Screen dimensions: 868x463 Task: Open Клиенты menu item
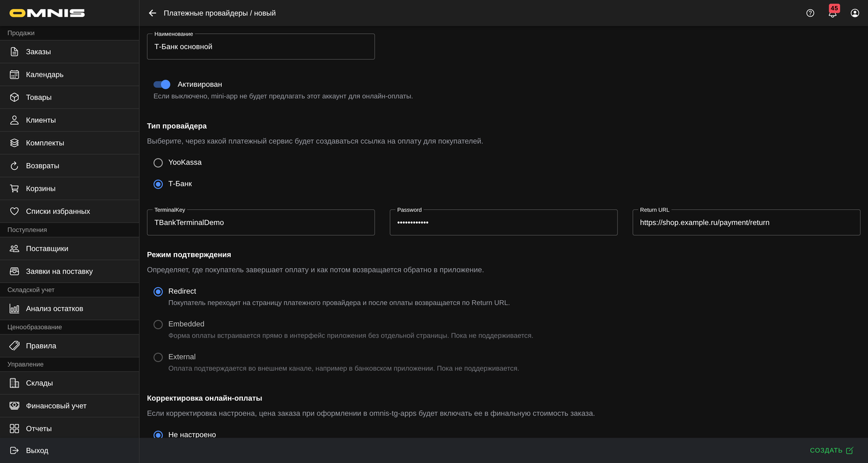click(69, 120)
